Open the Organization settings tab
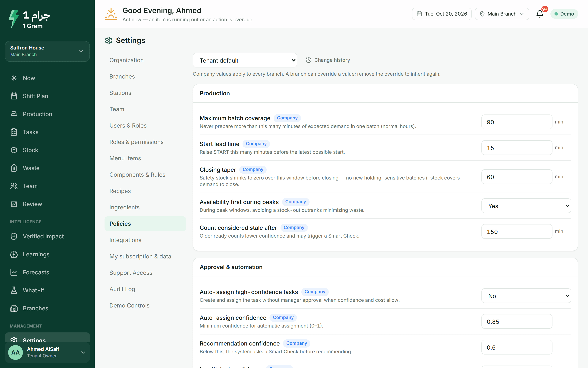The height and width of the screenshot is (368, 588). click(145, 60)
